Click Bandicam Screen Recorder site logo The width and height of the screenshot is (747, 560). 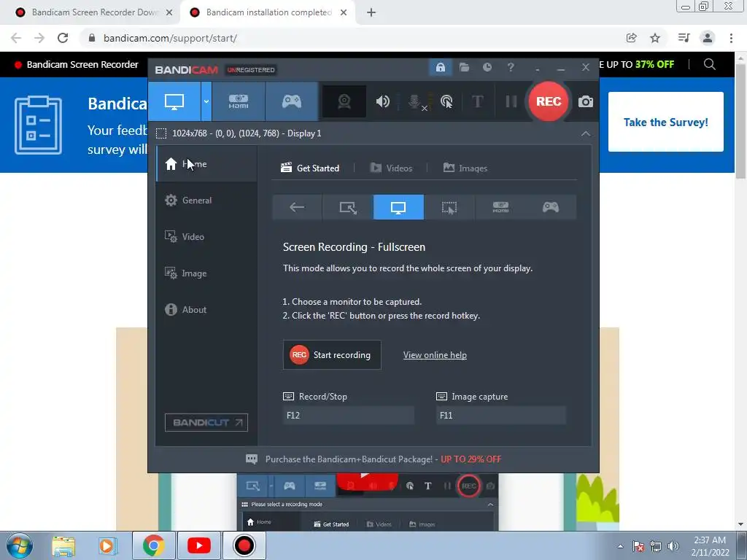tap(76, 65)
